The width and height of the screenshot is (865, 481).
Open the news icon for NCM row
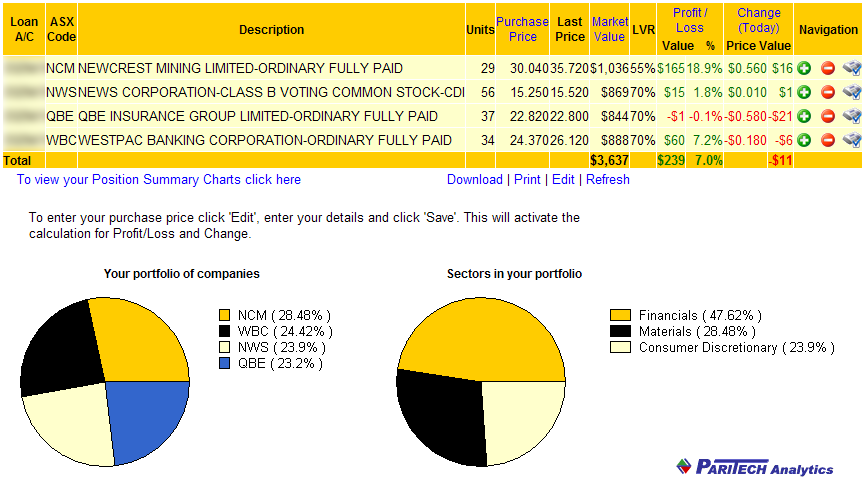point(851,68)
